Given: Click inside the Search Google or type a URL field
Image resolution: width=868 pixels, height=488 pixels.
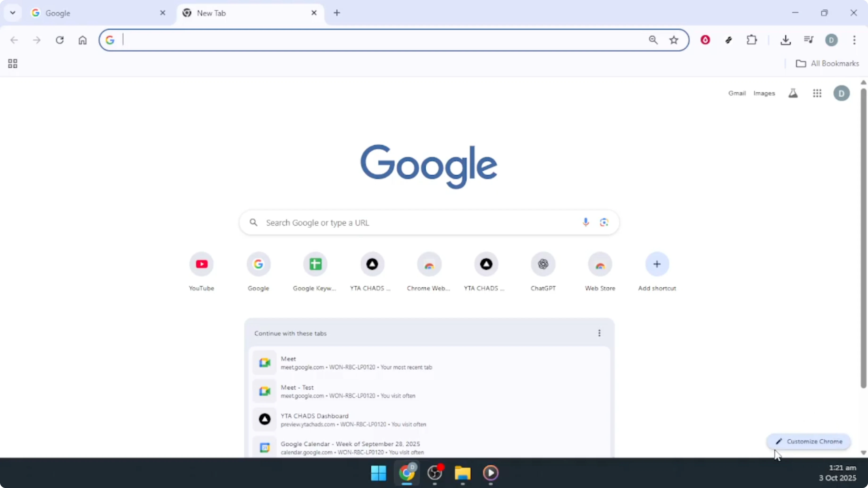Looking at the screenshot, I should (x=371, y=222).
